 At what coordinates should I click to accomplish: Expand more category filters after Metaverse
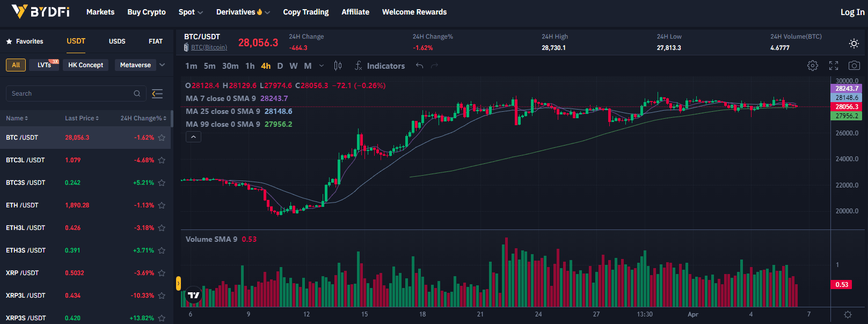[x=162, y=65]
